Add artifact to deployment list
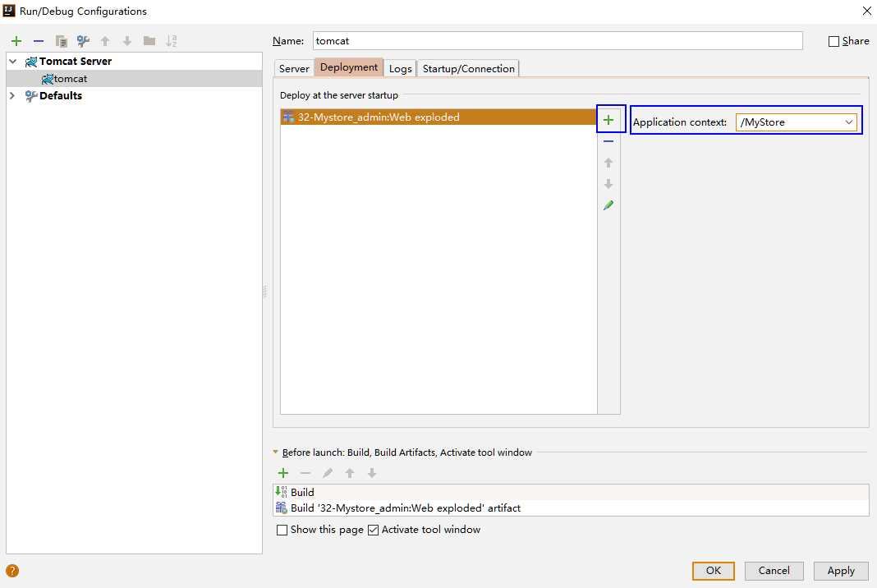Image resolution: width=877 pixels, height=588 pixels. coord(608,120)
